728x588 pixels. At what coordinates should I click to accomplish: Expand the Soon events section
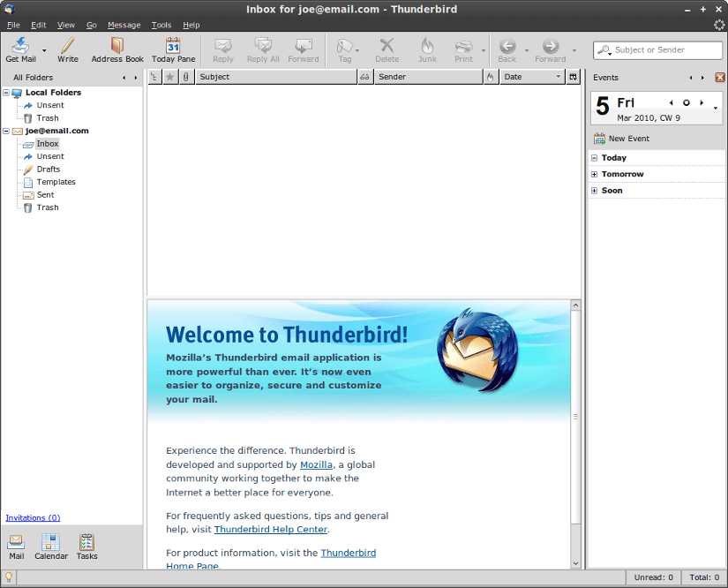(594, 191)
